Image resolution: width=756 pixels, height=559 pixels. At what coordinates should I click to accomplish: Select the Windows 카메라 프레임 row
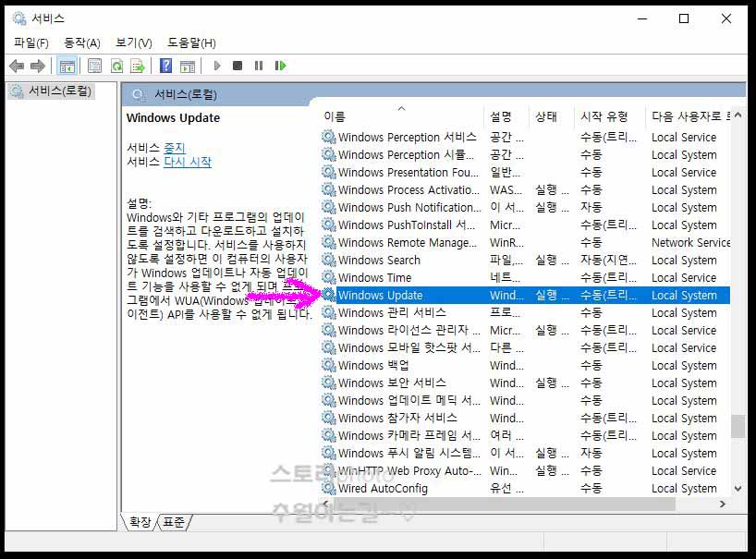[x=525, y=435]
